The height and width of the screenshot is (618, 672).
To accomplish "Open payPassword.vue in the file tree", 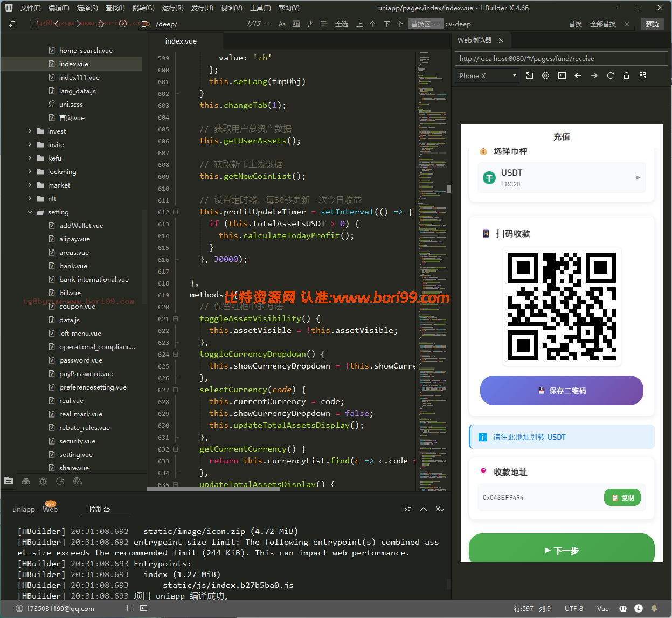I will 86,373.
